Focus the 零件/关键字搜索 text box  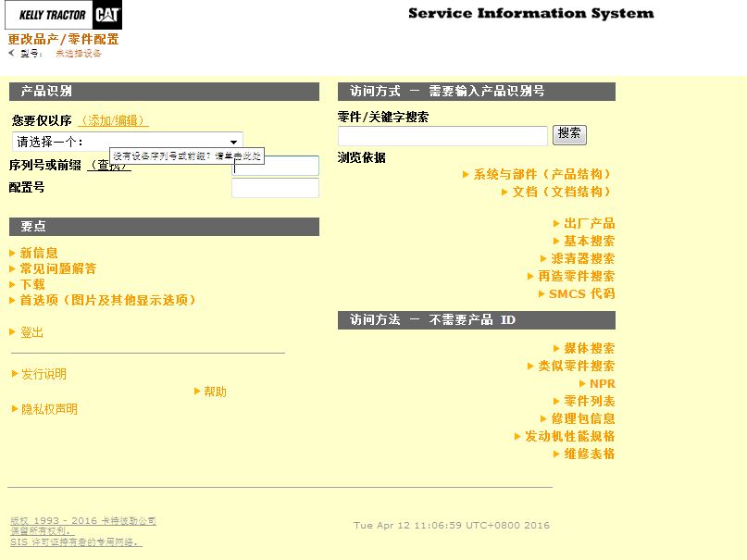click(x=442, y=136)
